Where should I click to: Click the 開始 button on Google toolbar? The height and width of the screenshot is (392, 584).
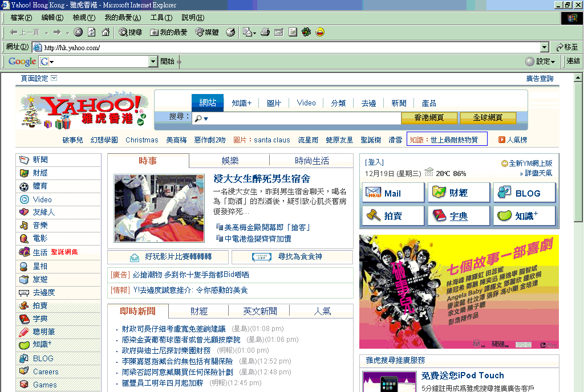(168, 62)
